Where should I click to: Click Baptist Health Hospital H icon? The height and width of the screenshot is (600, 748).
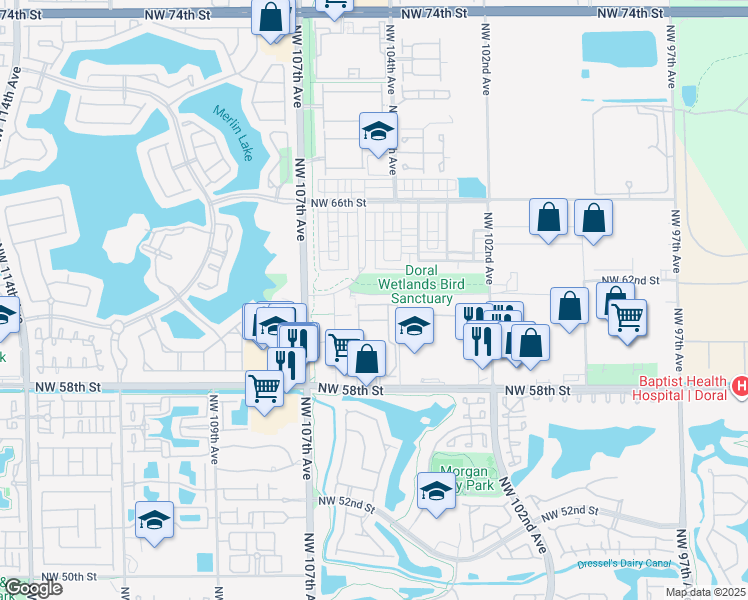[x=741, y=385]
